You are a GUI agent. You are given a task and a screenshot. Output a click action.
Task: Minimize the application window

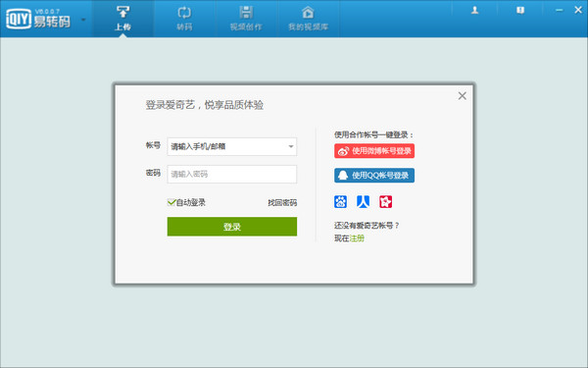point(560,10)
